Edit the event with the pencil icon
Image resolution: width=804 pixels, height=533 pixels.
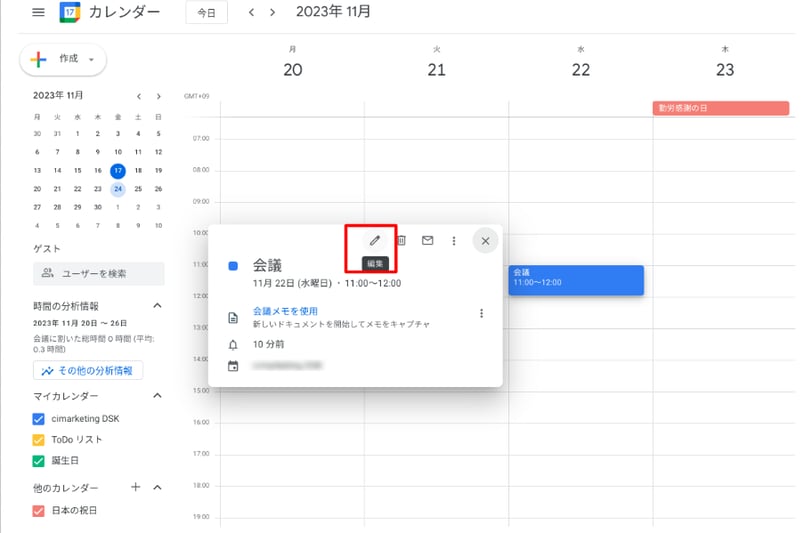coord(375,241)
